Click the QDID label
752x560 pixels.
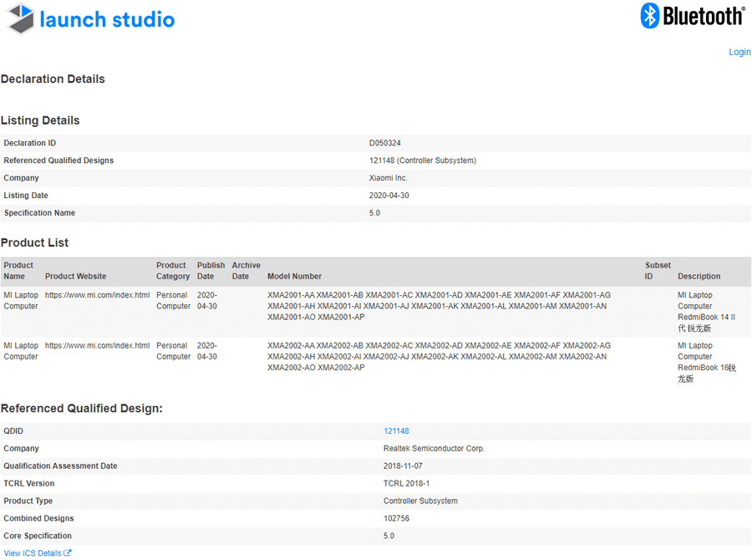coord(13,431)
